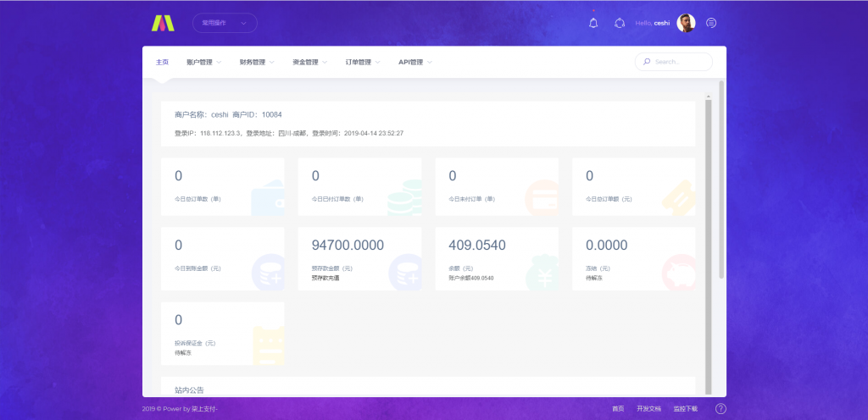868x420 pixels.
Task: Click the 首页 footer link
Action: pyautogui.click(x=618, y=409)
